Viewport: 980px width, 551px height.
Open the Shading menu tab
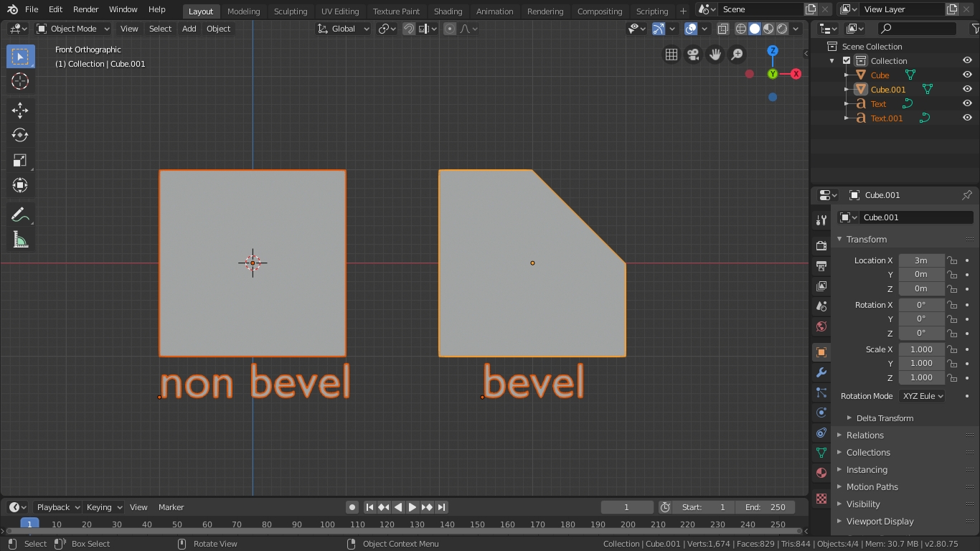[x=448, y=11]
